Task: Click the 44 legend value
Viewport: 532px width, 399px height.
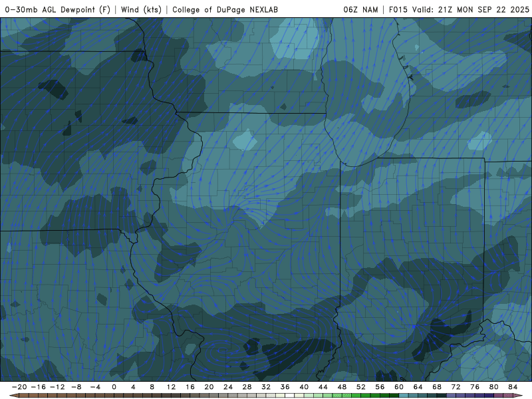Action: coord(323,387)
